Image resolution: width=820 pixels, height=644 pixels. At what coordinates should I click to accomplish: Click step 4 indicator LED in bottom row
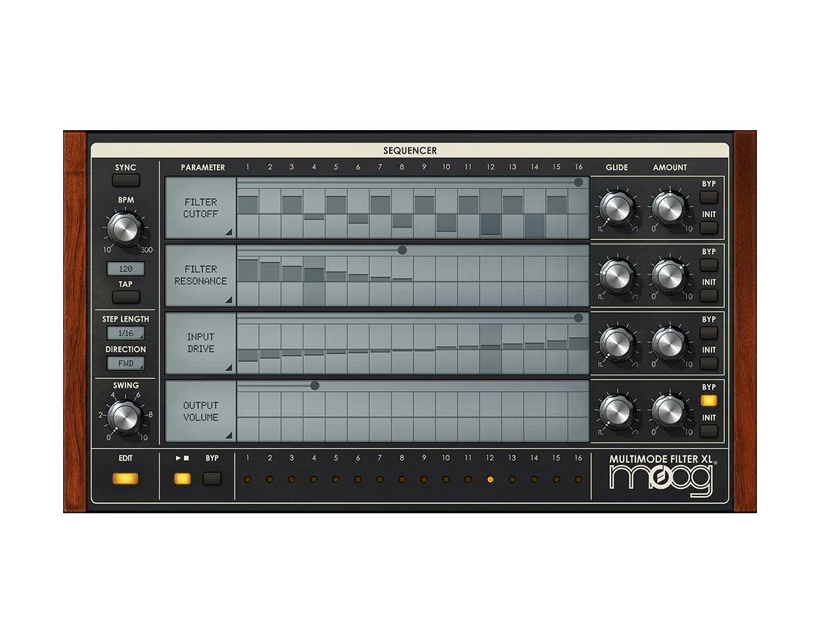click(313, 479)
